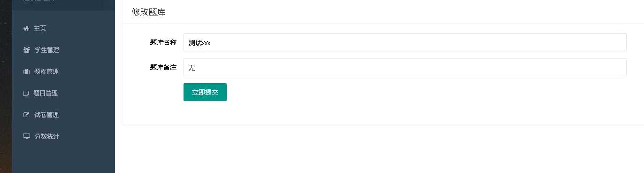Click the monitor icon for 分数统计
644x173 pixels.
pos(27,136)
